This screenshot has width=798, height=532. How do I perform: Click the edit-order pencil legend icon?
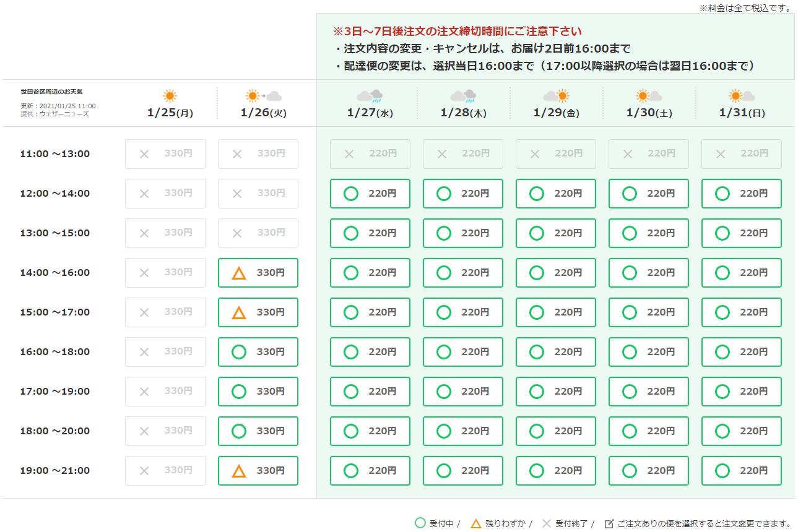(x=609, y=523)
